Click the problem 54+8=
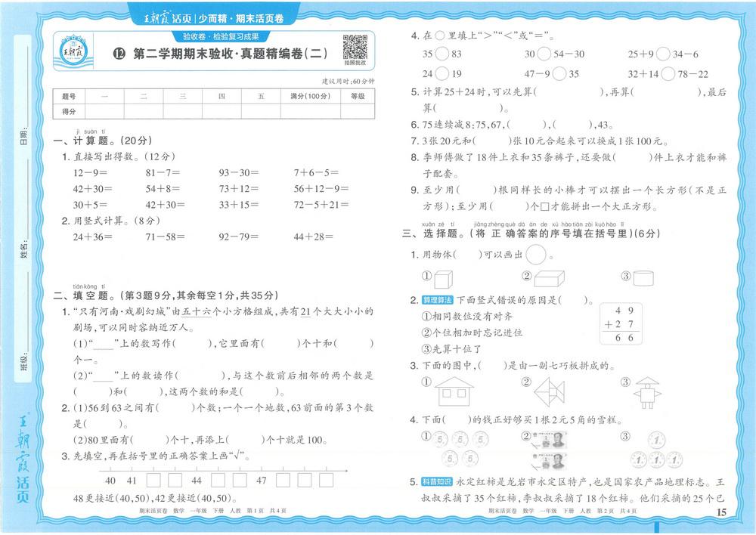This screenshot has width=756, height=535. [x=163, y=188]
